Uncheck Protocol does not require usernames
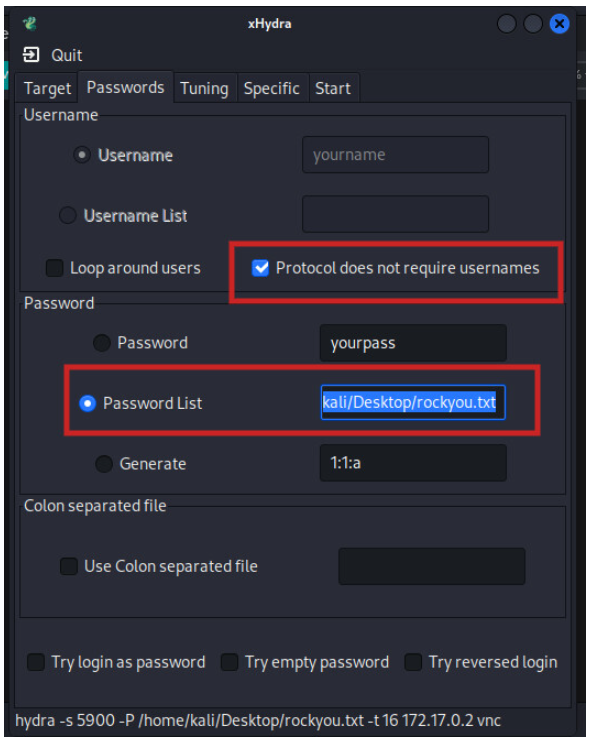Screen dimensions: 592x737 point(260,268)
